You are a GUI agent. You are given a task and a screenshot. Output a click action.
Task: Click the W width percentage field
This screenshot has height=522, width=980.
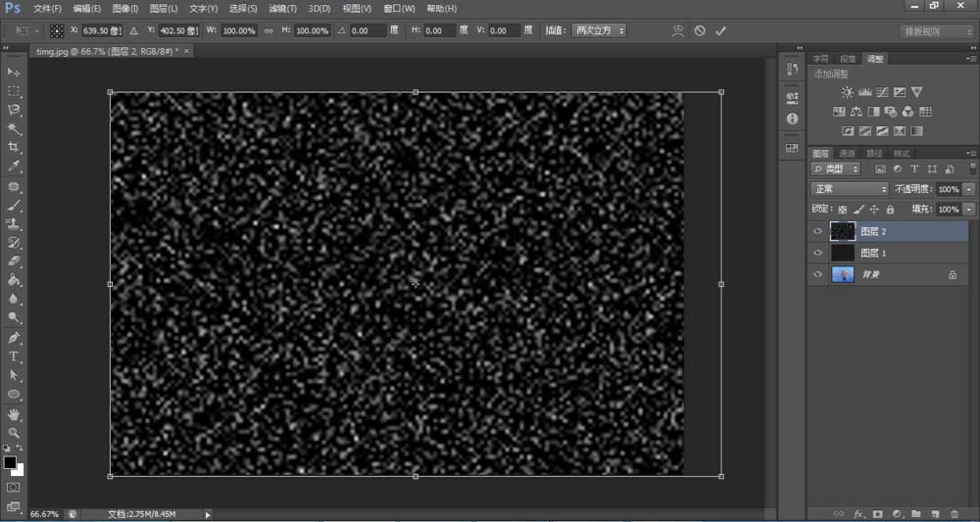coord(237,31)
